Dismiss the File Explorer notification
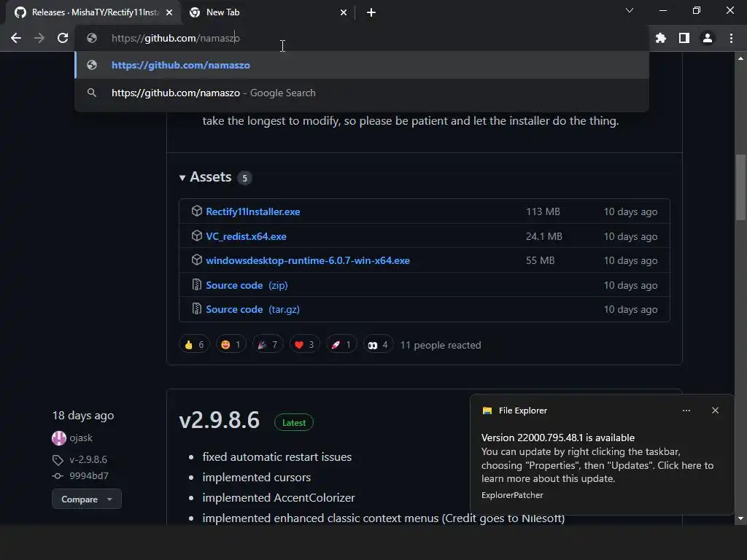Viewport: 747px width, 560px height. click(715, 411)
